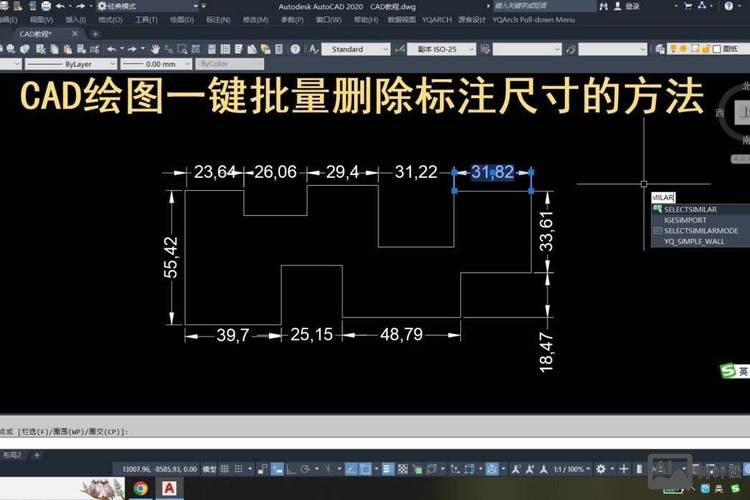The image size is (750, 500).
Task: Click the 模型 model space button in status bar
Action: 209,469
